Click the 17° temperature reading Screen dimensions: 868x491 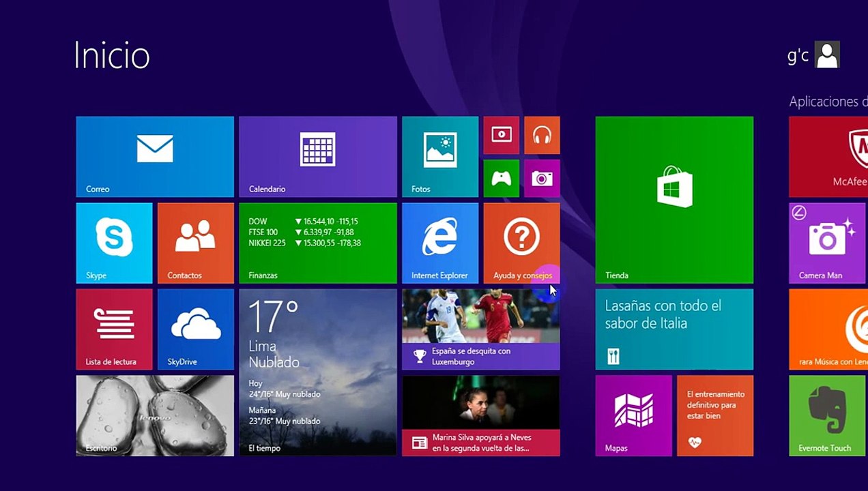pyautogui.click(x=274, y=316)
